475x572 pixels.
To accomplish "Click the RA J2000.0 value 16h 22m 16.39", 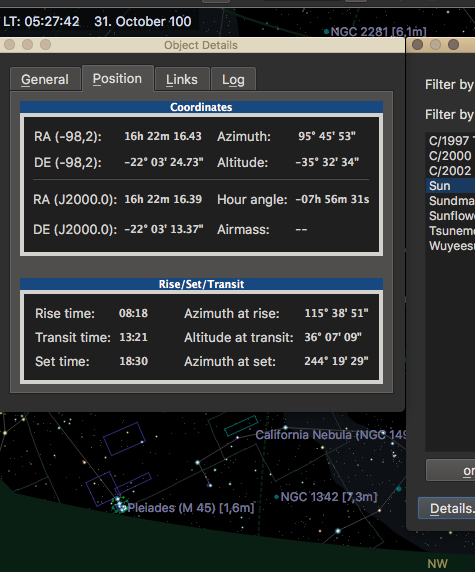I will point(163,199).
